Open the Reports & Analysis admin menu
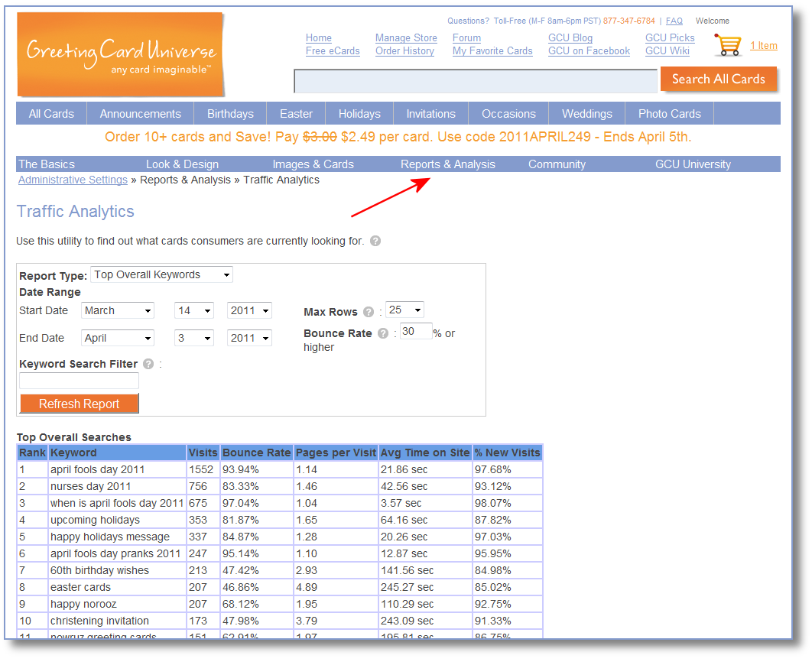This screenshot has width=812, height=665. (x=448, y=164)
